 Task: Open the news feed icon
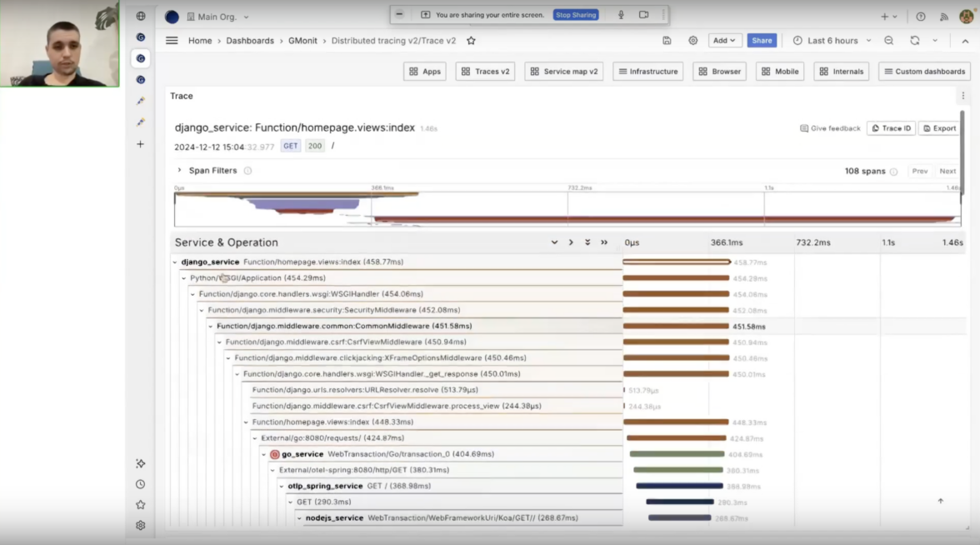[x=944, y=17]
